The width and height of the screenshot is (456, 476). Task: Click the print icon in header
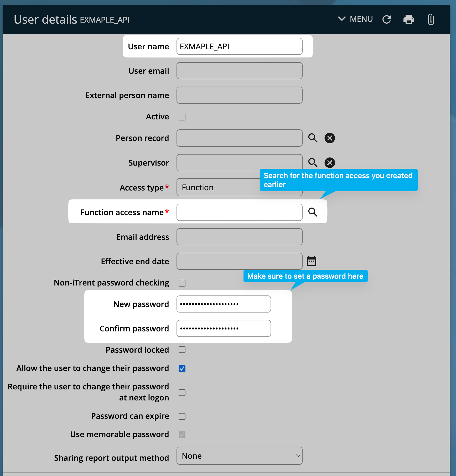click(x=408, y=19)
